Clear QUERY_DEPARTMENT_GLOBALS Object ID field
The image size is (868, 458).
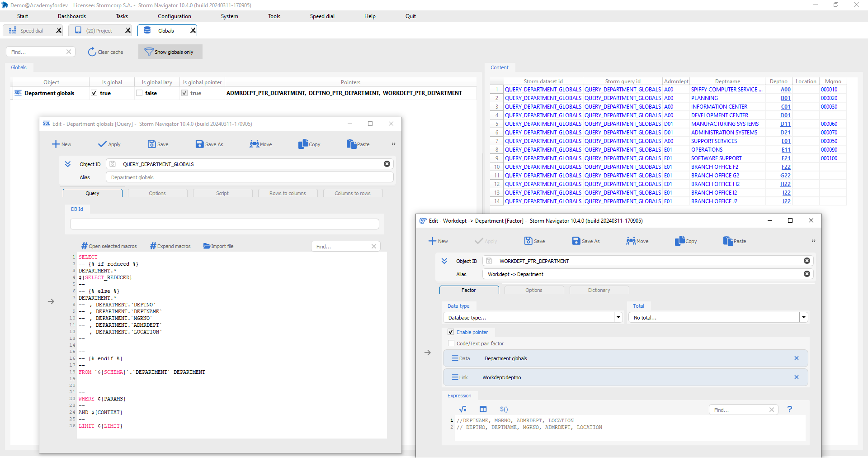point(387,164)
